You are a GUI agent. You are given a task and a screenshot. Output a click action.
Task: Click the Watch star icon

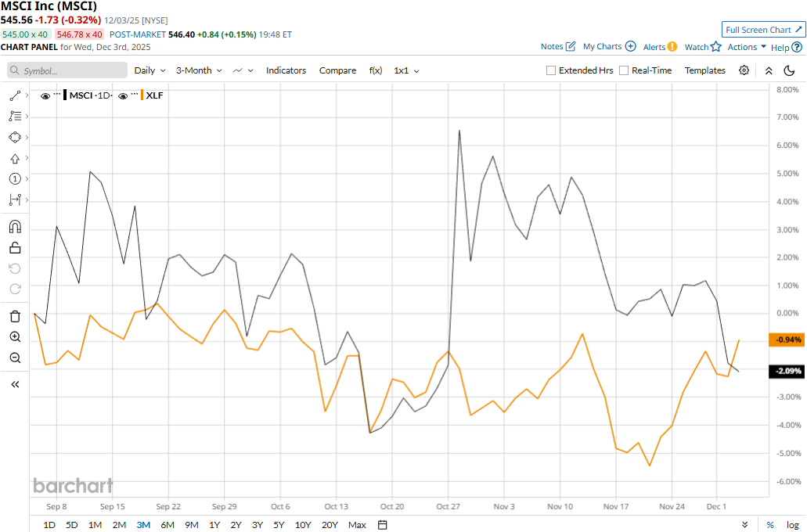[716, 47]
